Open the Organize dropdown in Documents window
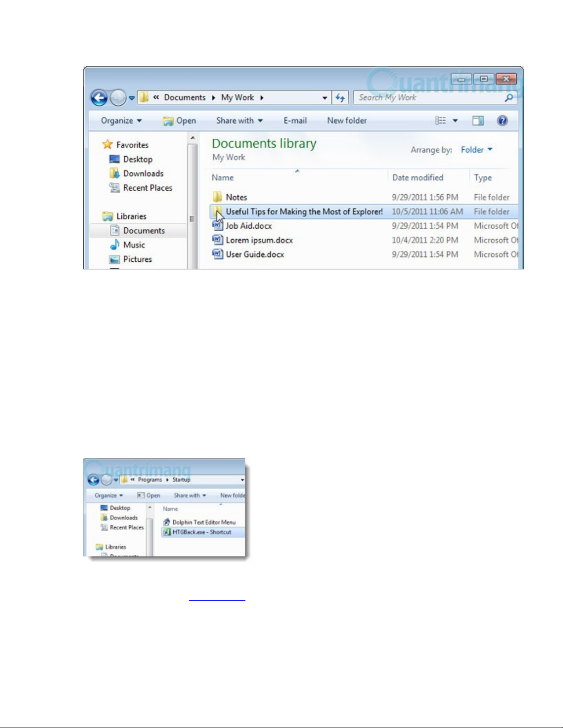The width and height of the screenshot is (563, 728). [121, 121]
